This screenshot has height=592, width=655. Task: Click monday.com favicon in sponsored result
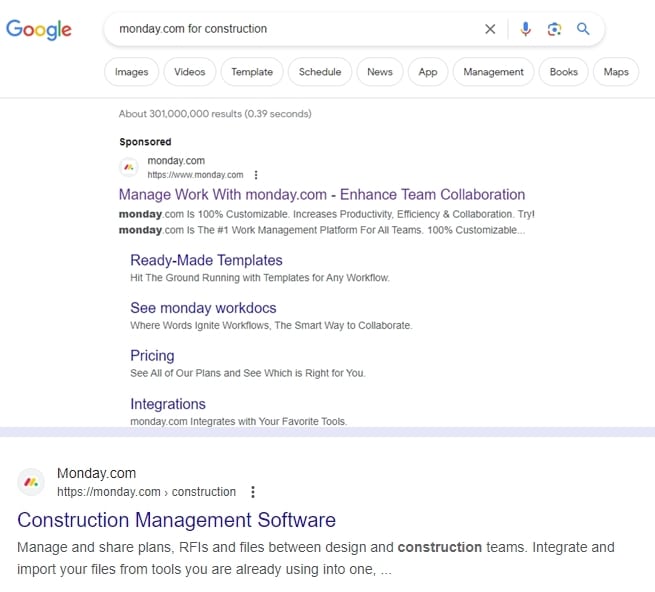coord(129,167)
